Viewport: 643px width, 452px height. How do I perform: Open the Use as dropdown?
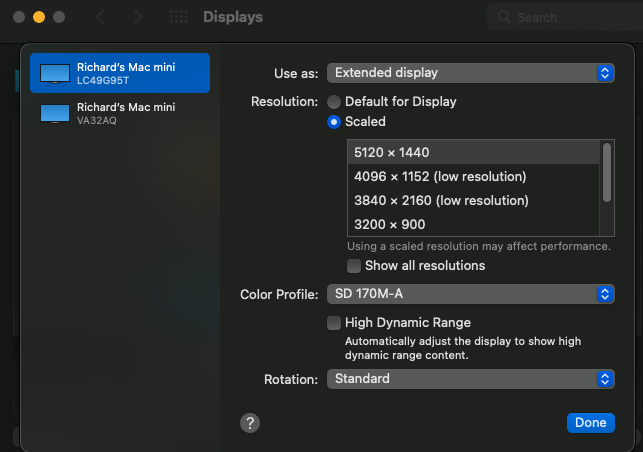click(x=471, y=73)
